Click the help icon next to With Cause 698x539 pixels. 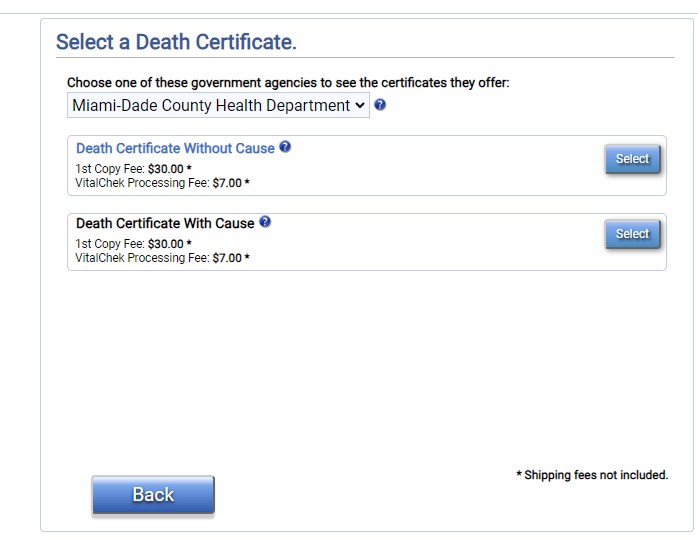coord(265,222)
